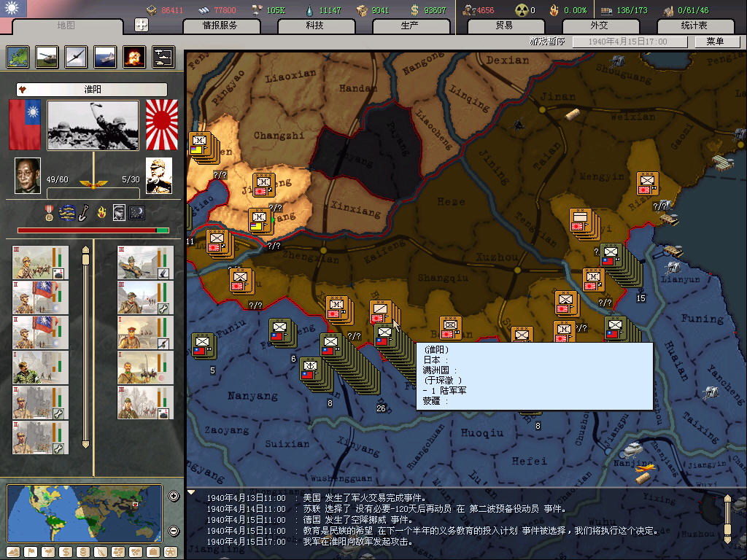Open the nuclear explosion icon panel
Viewport: 747px width, 560px height.
(x=134, y=56)
